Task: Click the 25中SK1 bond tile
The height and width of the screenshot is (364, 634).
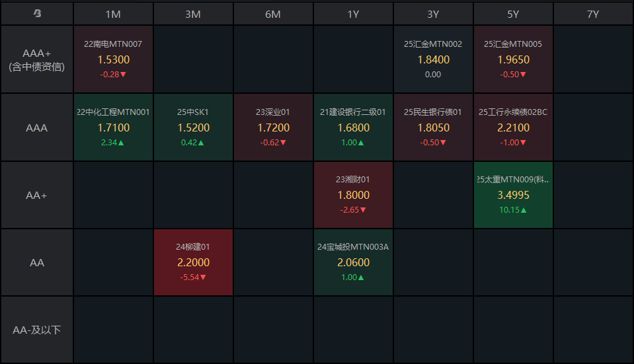Action: click(193, 127)
